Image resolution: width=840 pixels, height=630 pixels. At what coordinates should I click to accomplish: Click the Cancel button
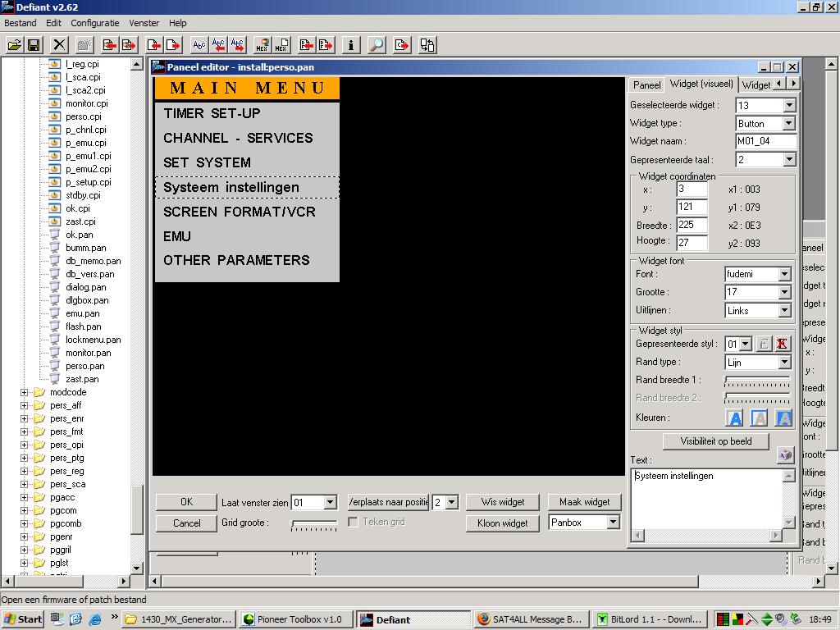click(186, 523)
